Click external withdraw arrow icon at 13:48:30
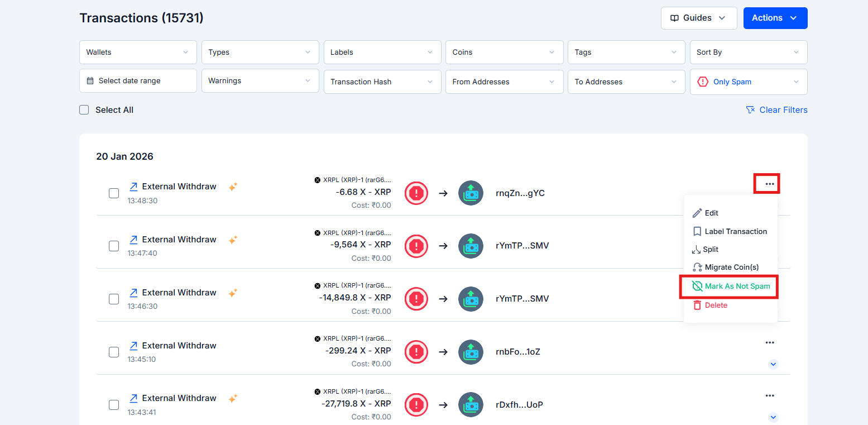Image resolution: width=868 pixels, height=425 pixels. point(133,187)
